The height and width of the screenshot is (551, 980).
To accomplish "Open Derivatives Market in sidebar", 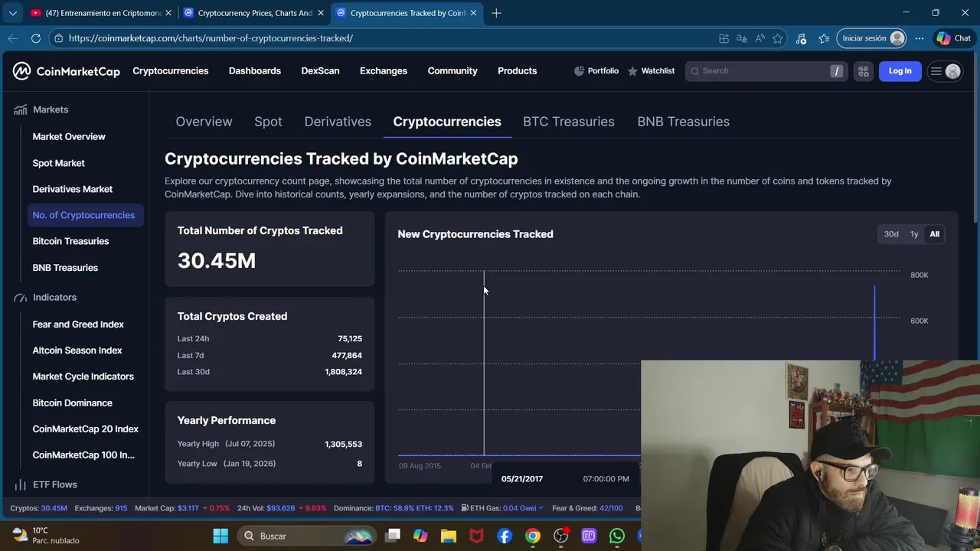I will click(73, 189).
